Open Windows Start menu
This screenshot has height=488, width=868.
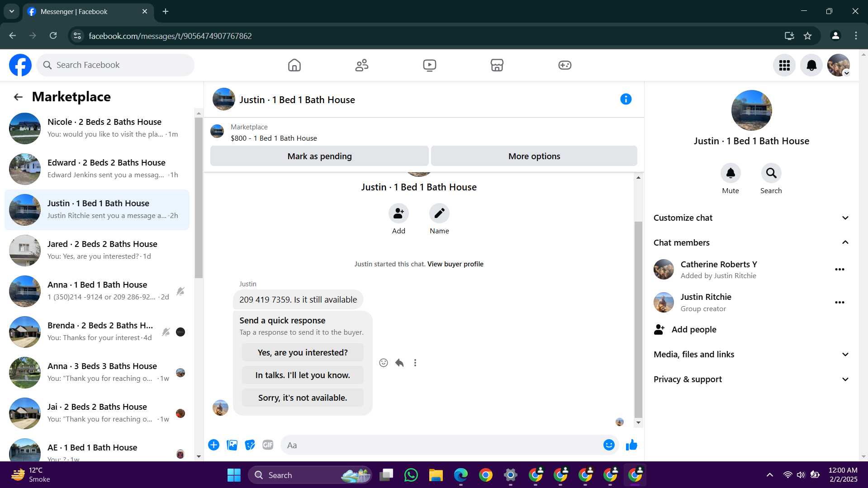tap(234, 475)
